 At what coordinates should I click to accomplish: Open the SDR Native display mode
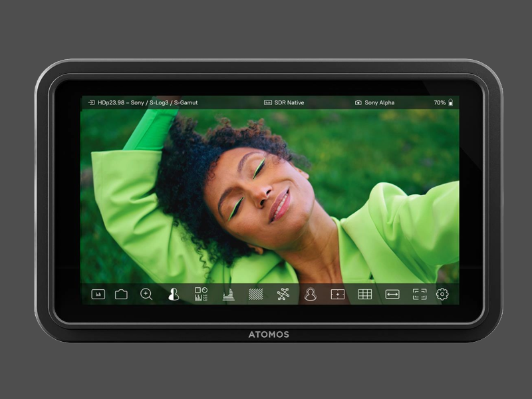click(x=289, y=102)
